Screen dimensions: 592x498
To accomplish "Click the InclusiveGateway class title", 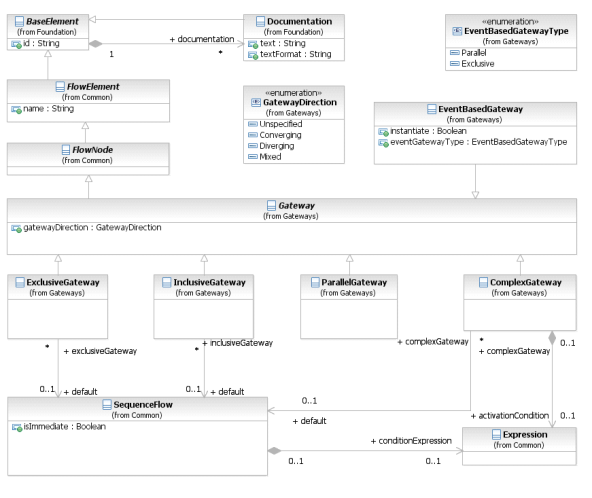I will pos(209,282).
